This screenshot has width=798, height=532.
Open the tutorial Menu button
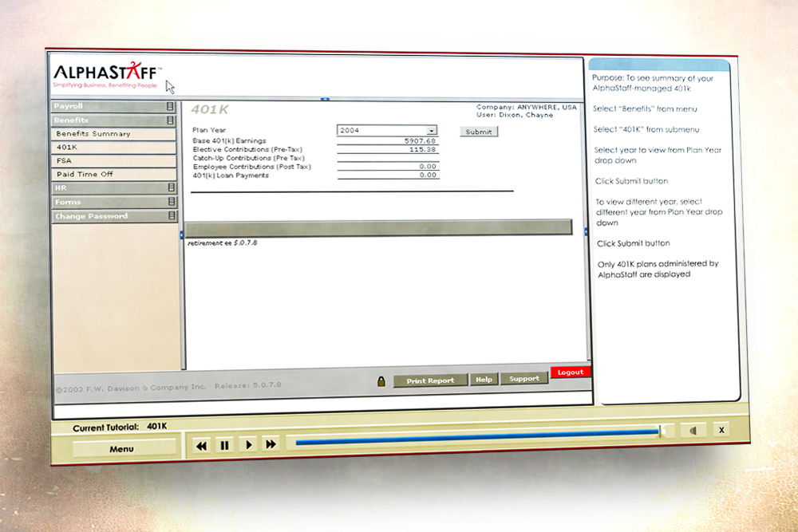click(x=121, y=449)
